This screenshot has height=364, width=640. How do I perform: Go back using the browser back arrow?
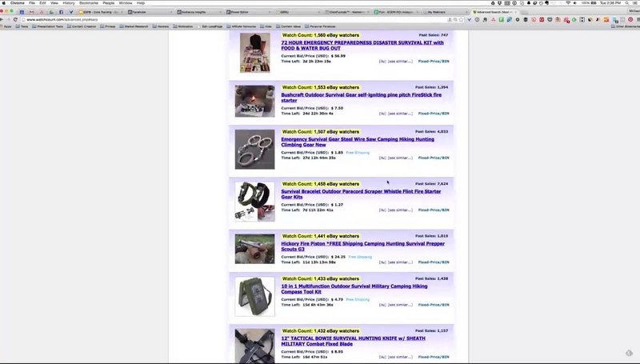pos(2,19)
